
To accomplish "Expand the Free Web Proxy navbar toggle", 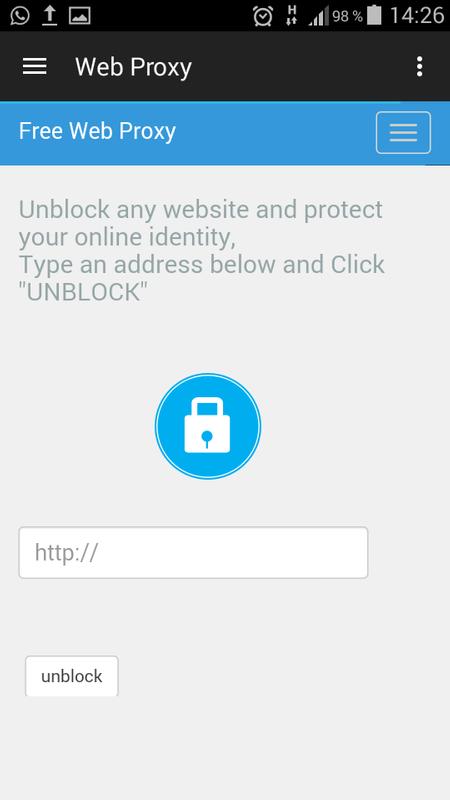I will tap(403, 132).
